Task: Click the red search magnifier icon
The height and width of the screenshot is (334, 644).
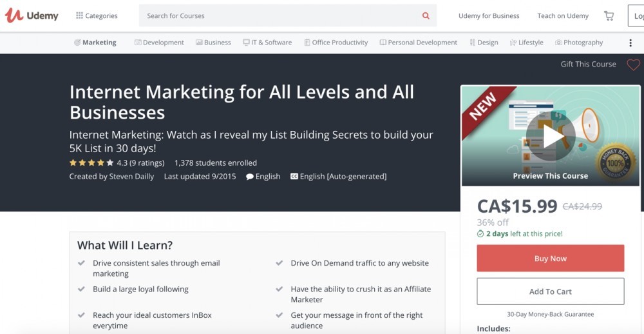Action: click(x=426, y=15)
